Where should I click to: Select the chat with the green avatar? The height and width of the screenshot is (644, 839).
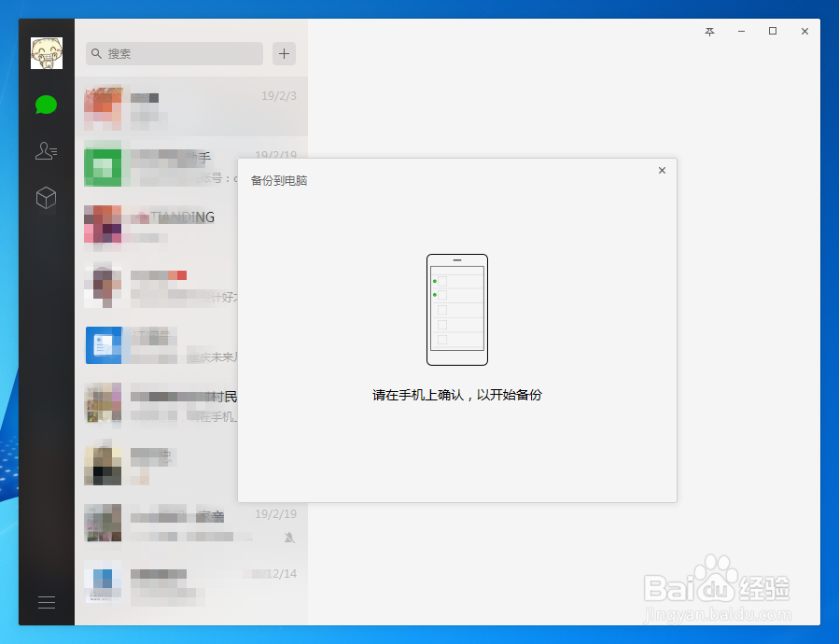click(x=156, y=166)
